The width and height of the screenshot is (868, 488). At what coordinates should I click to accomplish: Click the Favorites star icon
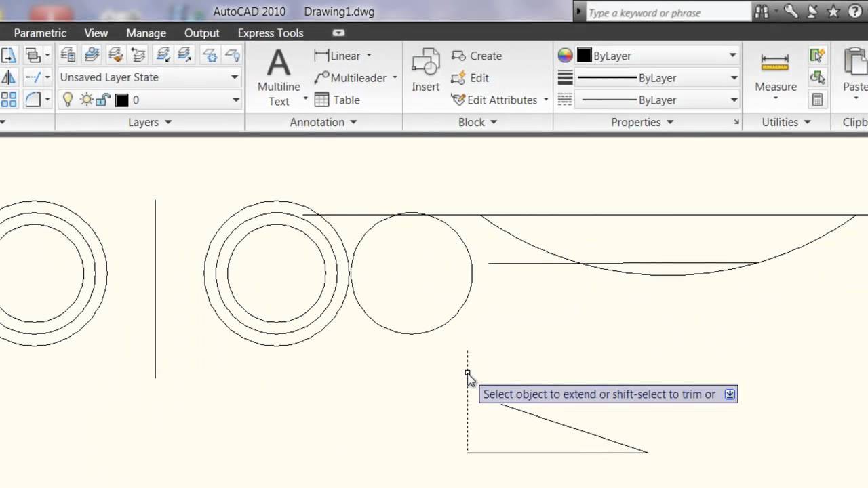pos(833,11)
